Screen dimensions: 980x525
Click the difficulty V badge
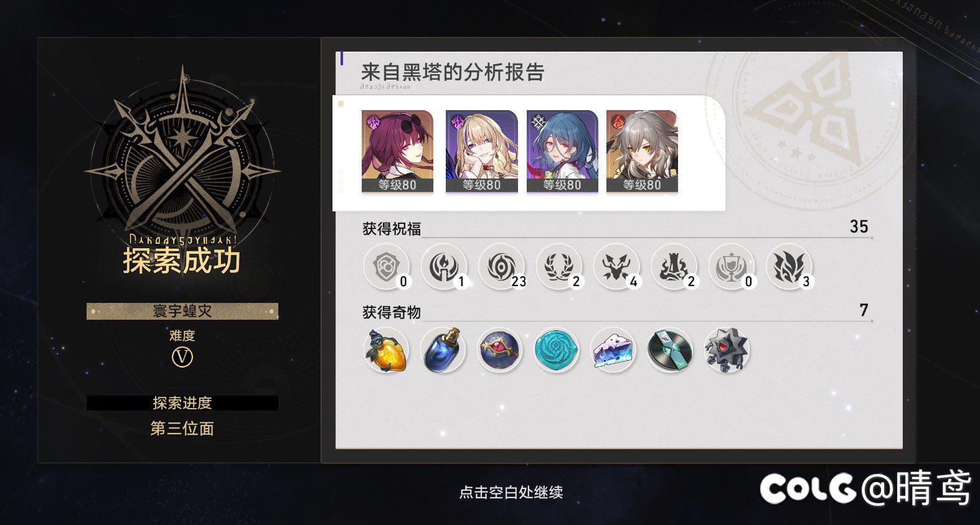[182, 357]
